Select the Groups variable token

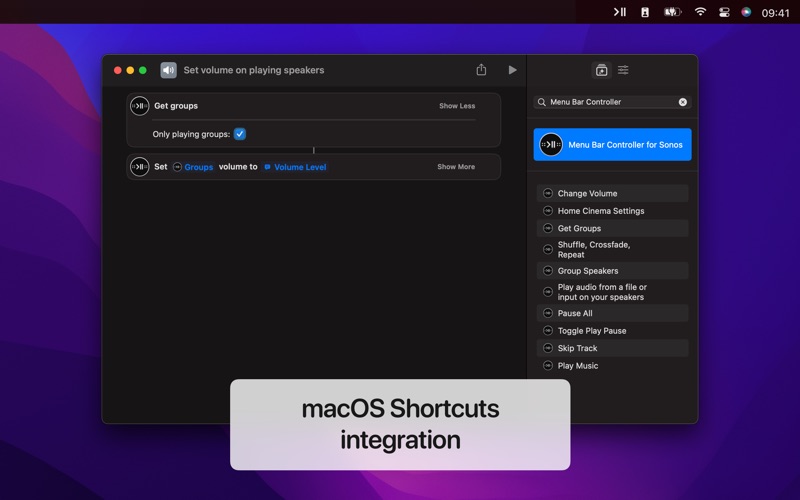click(x=193, y=167)
